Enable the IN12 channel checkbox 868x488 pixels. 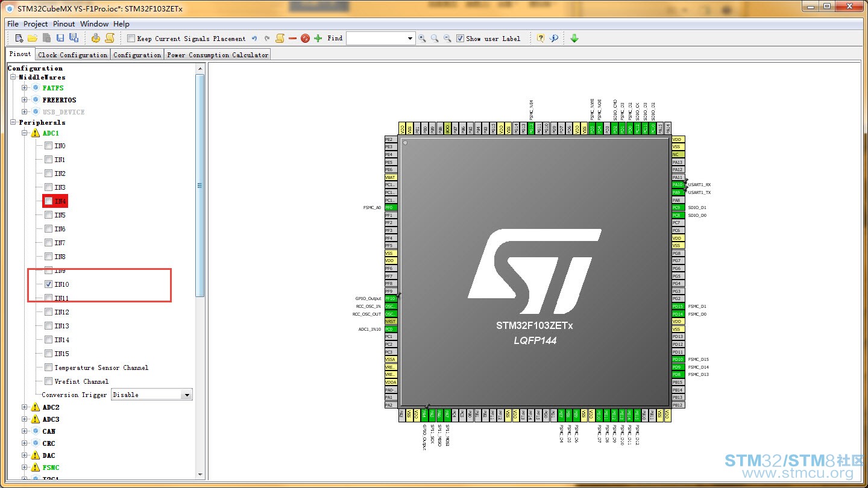pos(48,312)
